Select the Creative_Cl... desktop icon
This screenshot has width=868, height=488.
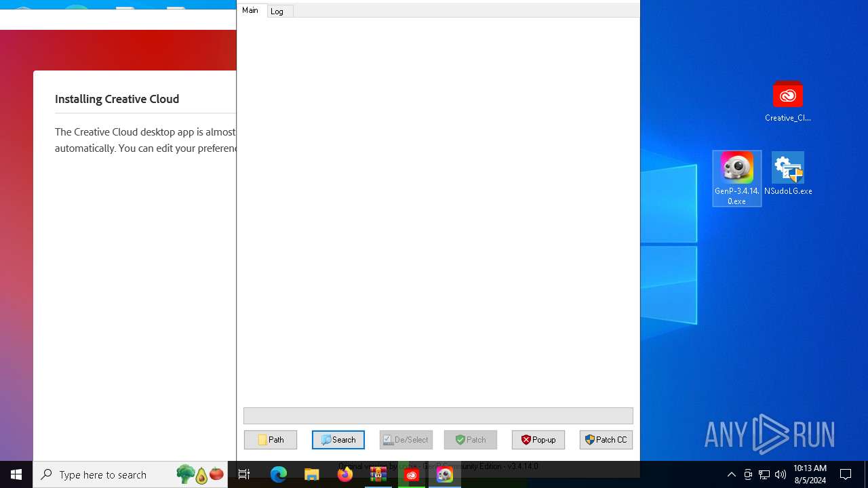pos(787,102)
